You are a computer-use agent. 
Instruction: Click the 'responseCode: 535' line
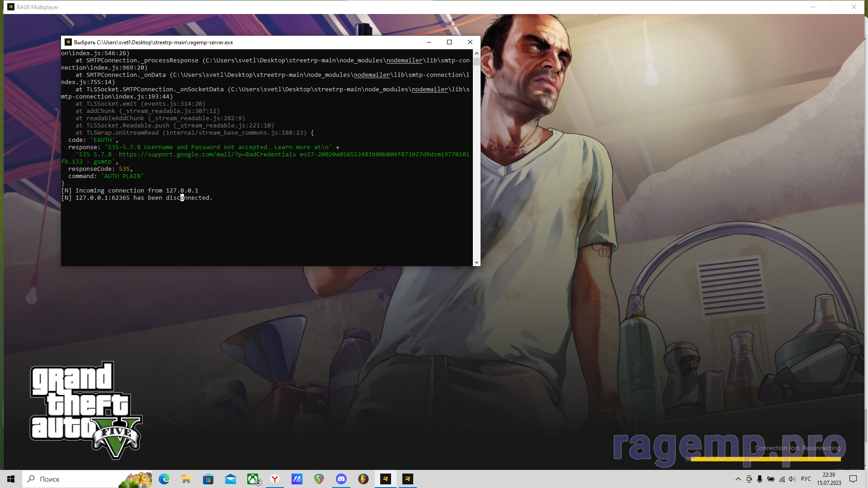(x=101, y=169)
